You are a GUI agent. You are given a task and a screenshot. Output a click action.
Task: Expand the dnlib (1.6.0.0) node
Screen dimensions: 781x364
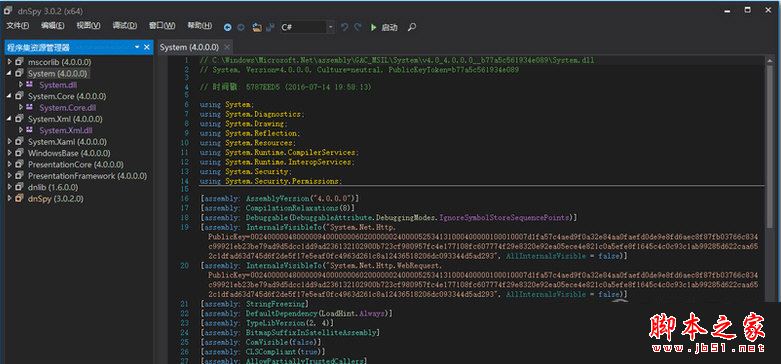click(9, 187)
